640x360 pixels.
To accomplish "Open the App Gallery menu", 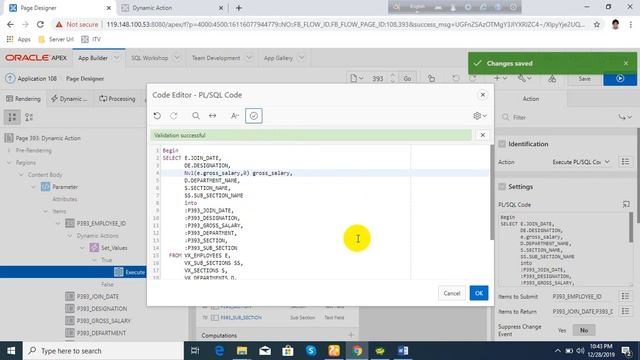I will coord(284,58).
